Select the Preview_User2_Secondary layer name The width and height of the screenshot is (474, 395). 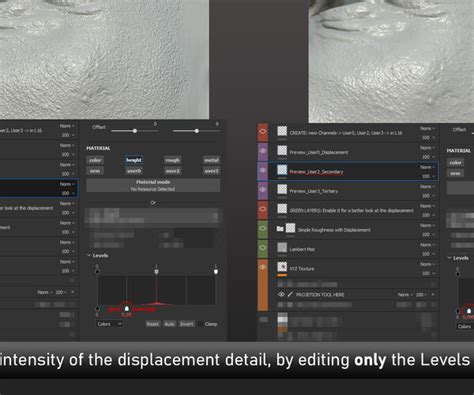click(316, 172)
